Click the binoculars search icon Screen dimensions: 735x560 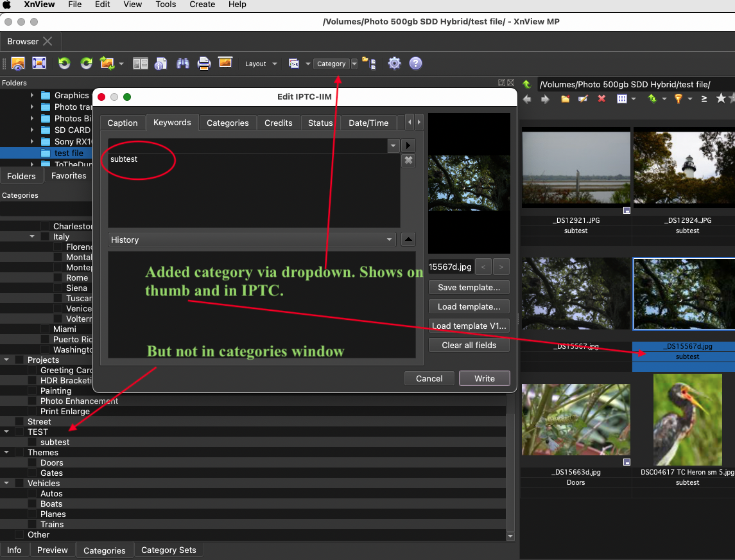coord(183,64)
